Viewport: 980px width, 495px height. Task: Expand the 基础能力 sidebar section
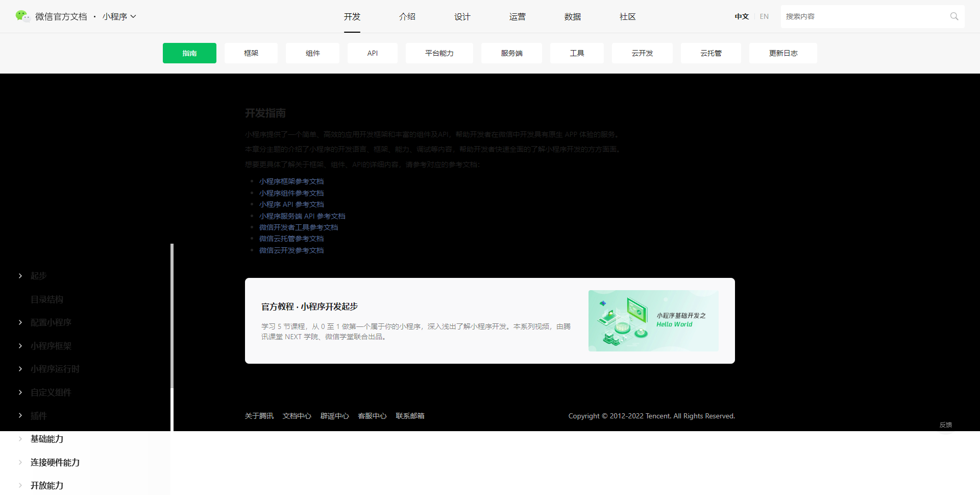pyautogui.click(x=47, y=439)
